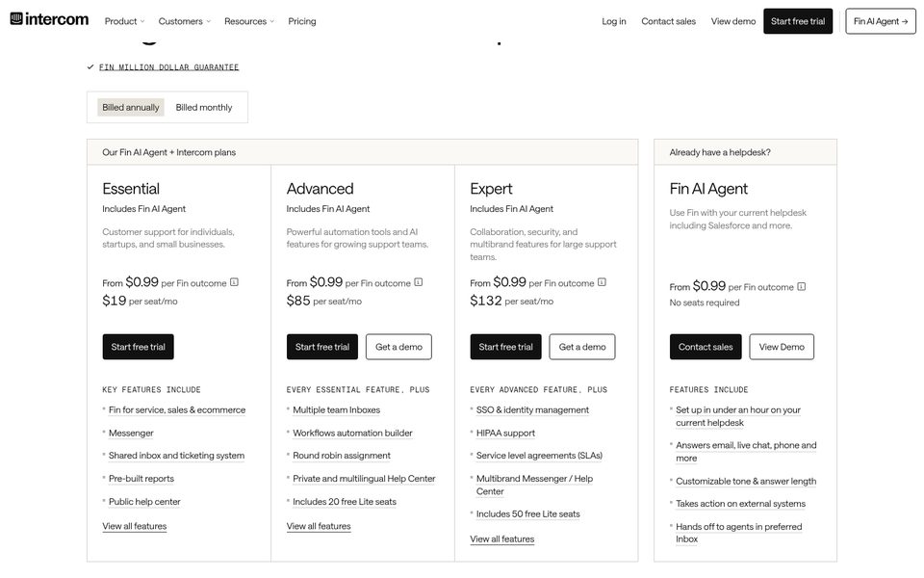The height and width of the screenshot is (578, 924).
Task: Open info icon next to Expert Fin outcome
Action: [x=602, y=282]
